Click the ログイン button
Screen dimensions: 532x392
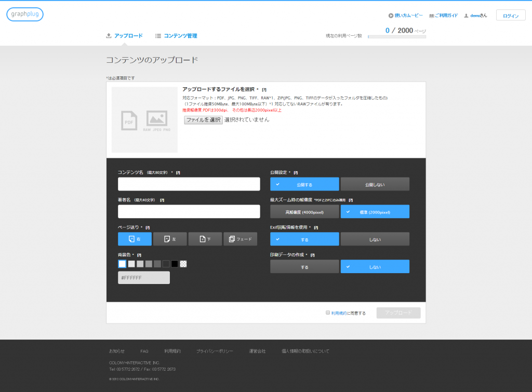[x=510, y=16]
